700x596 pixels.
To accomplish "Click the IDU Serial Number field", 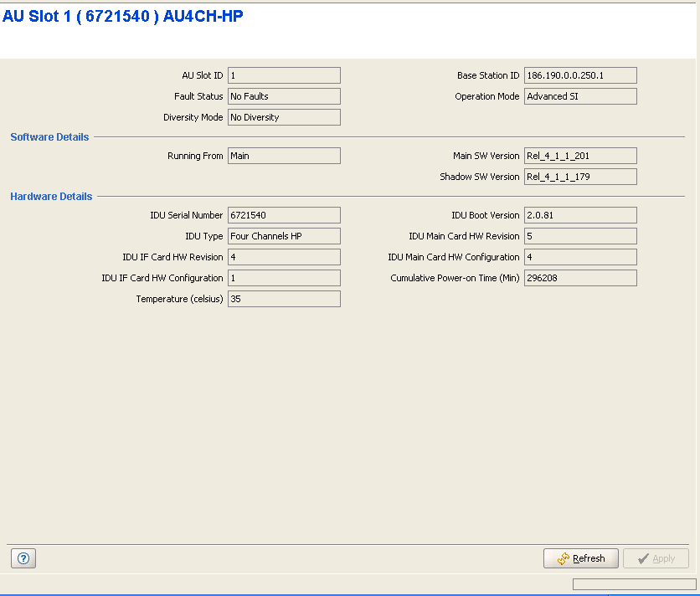I will [284, 215].
